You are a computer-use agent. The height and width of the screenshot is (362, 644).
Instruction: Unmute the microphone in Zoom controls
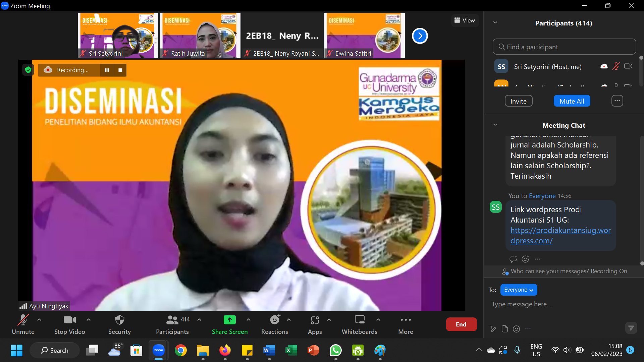pyautogui.click(x=23, y=324)
